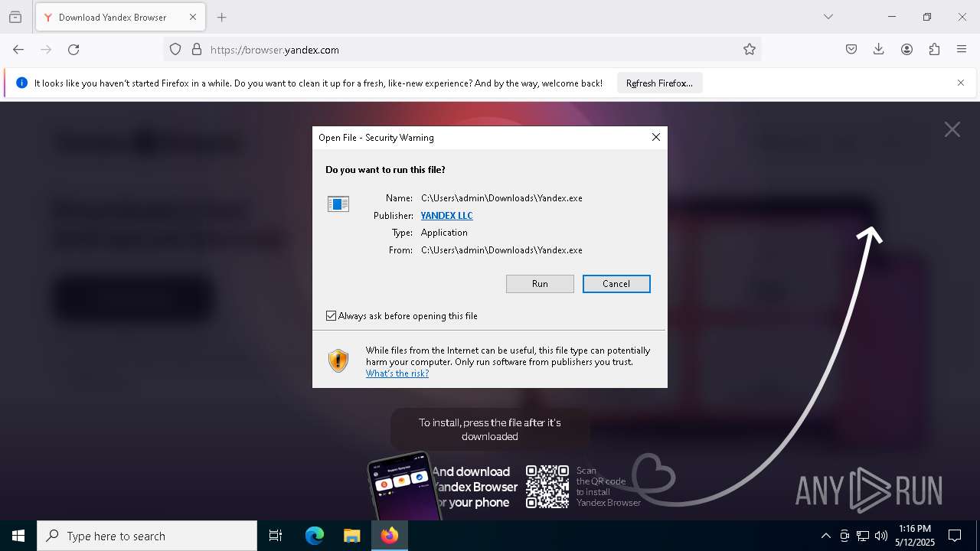Uncheck Always ask before opening this file
The width and height of the screenshot is (980, 551).
tap(332, 316)
